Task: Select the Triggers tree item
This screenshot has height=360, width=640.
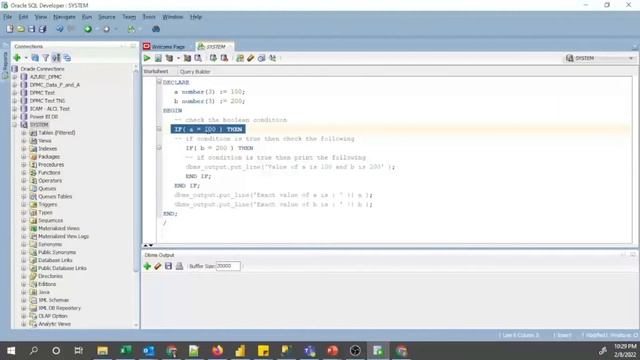Action: coord(48,204)
